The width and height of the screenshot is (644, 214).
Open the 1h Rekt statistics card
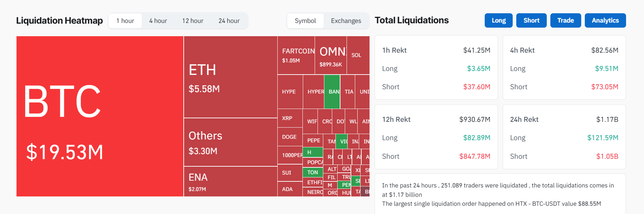click(x=436, y=68)
